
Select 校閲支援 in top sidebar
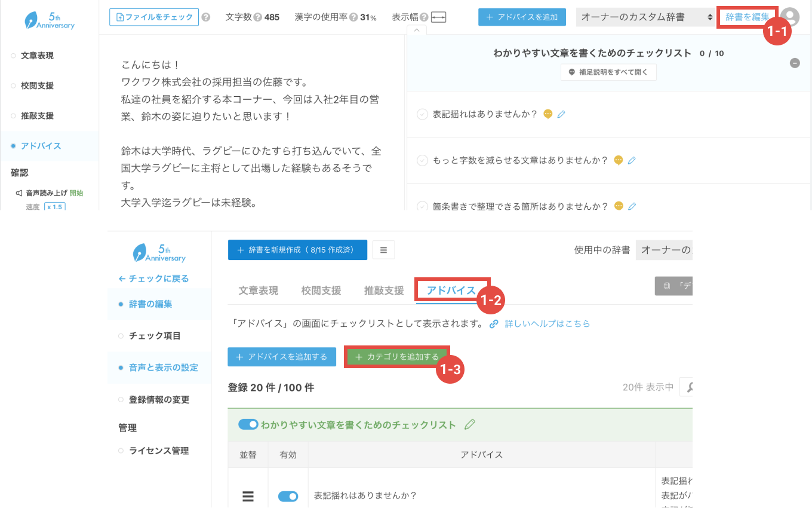tap(37, 85)
